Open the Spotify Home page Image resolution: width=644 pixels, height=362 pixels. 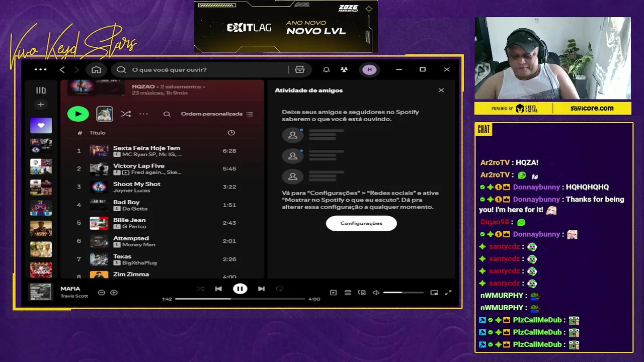click(x=96, y=69)
